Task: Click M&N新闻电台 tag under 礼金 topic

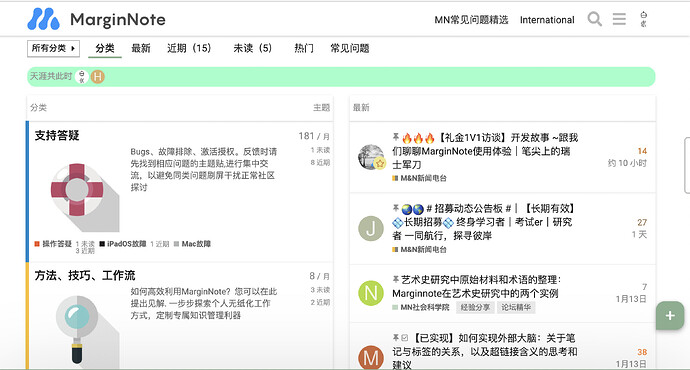Action: (x=419, y=178)
